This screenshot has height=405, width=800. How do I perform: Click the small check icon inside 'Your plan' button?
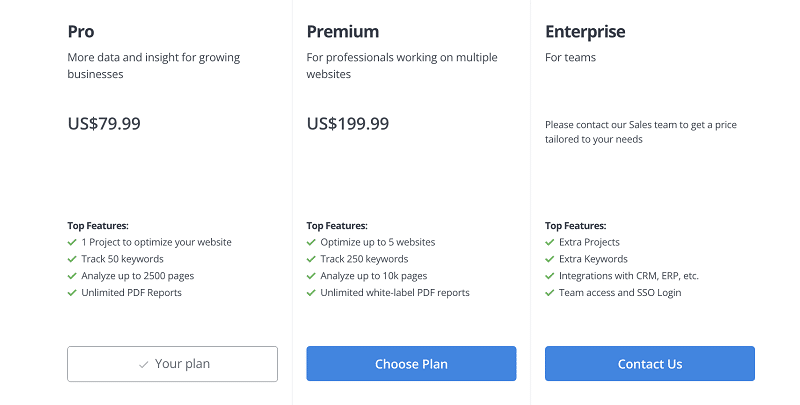coord(144,365)
